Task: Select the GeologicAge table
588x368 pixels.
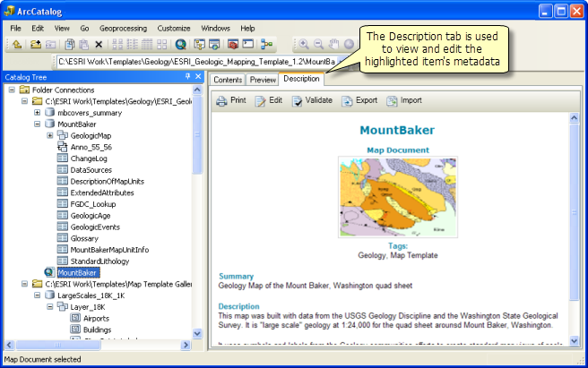Action: tap(91, 216)
